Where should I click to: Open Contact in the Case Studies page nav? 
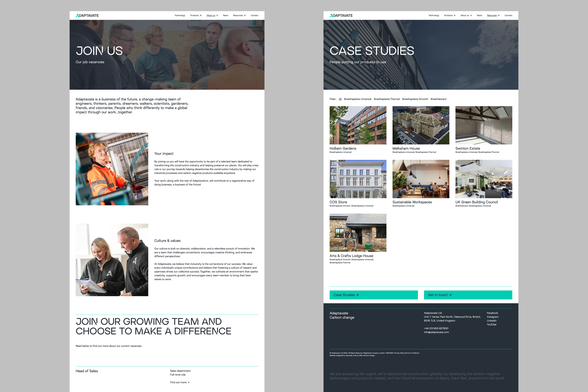pos(508,15)
